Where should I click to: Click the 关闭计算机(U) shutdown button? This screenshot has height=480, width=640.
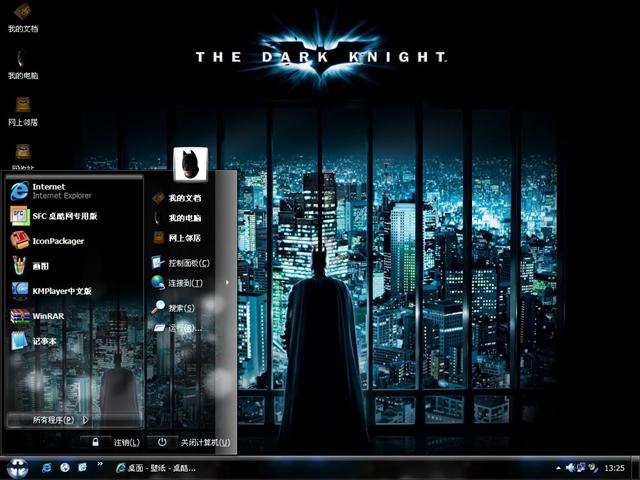[189, 442]
